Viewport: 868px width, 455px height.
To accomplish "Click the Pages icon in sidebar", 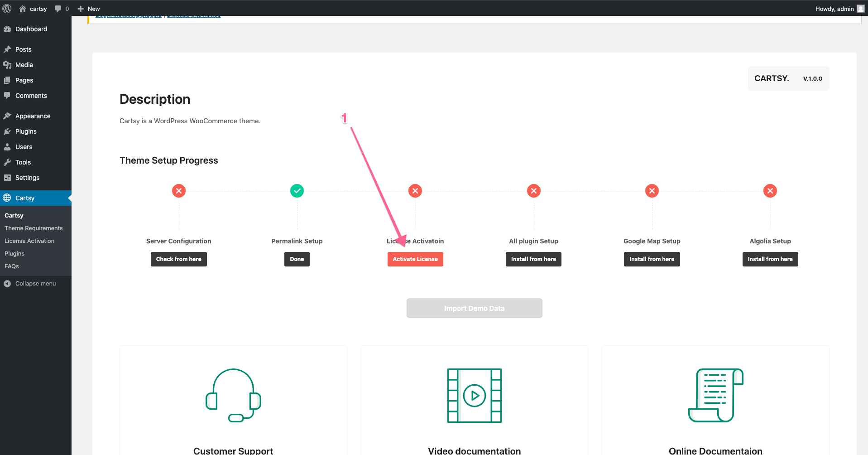I will 7,80.
